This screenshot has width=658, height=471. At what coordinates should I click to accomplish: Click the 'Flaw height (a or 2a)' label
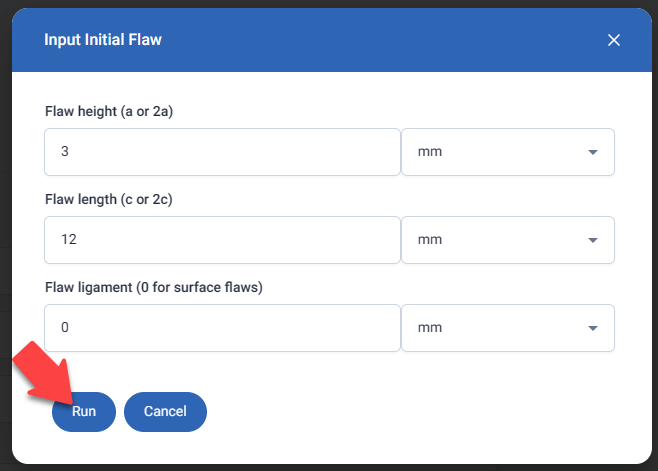(110, 111)
